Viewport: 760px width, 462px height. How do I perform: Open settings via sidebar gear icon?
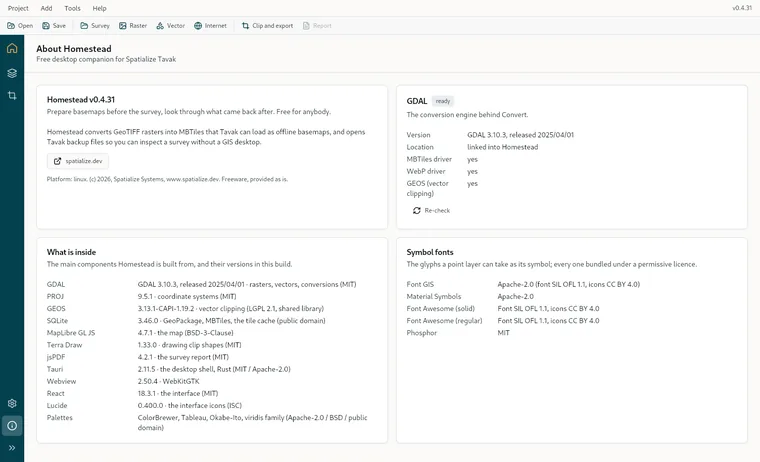[x=12, y=403]
